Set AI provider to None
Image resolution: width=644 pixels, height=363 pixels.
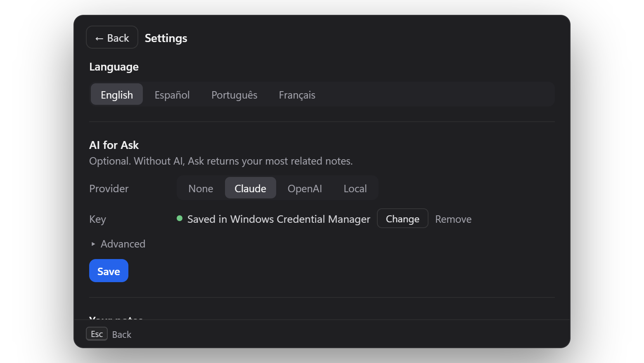[201, 188]
